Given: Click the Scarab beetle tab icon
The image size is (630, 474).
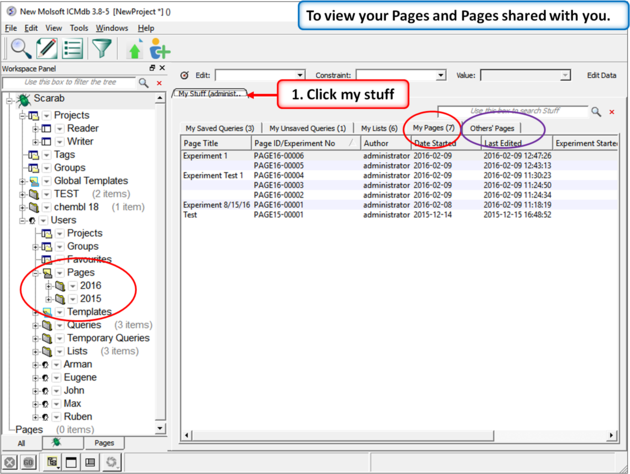Looking at the screenshot, I should click(x=56, y=442).
